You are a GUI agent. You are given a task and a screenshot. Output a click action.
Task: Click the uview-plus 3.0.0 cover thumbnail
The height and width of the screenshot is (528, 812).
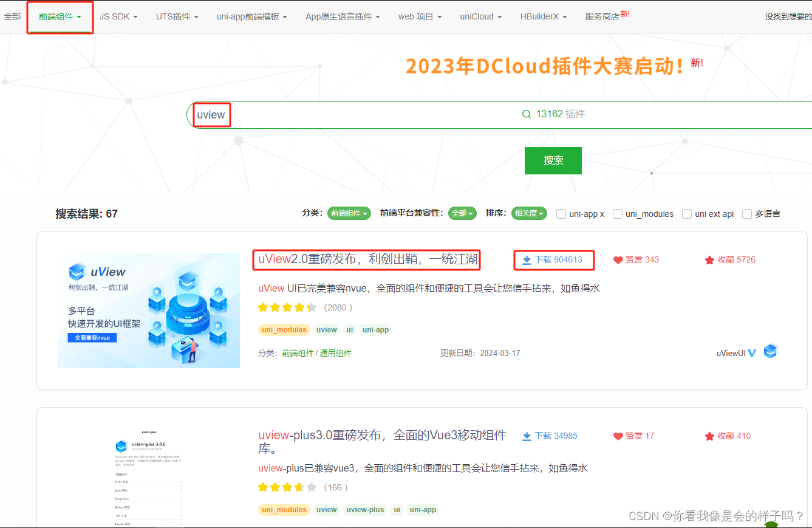pos(149,478)
